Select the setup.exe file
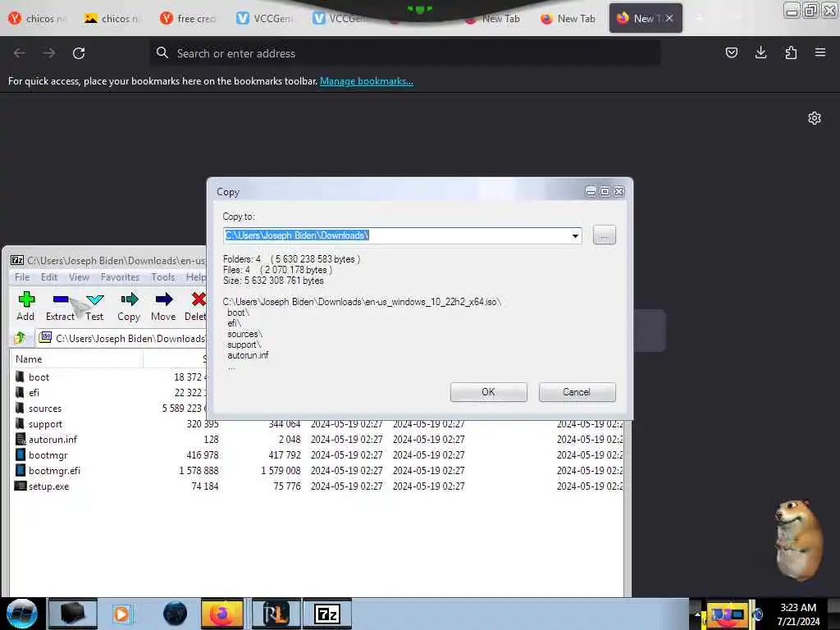 48,486
